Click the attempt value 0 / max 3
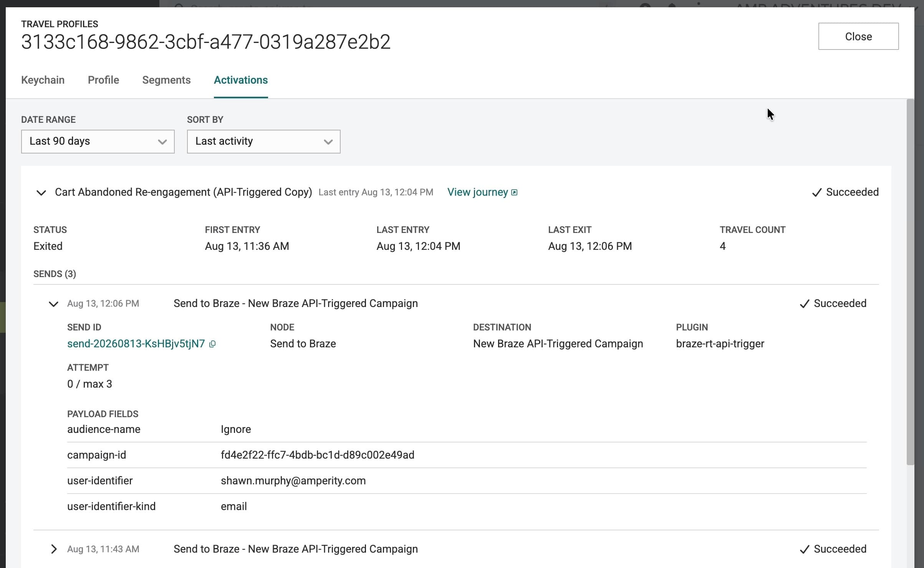This screenshot has width=924, height=568. coord(89,384)
